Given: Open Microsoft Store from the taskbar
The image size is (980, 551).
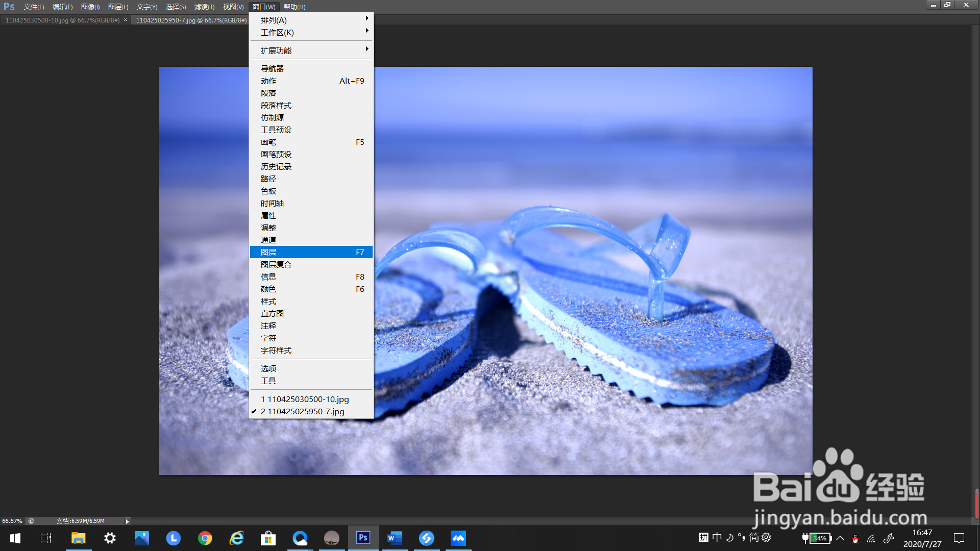Looking at the screenshot, I should tap(268, 538).
